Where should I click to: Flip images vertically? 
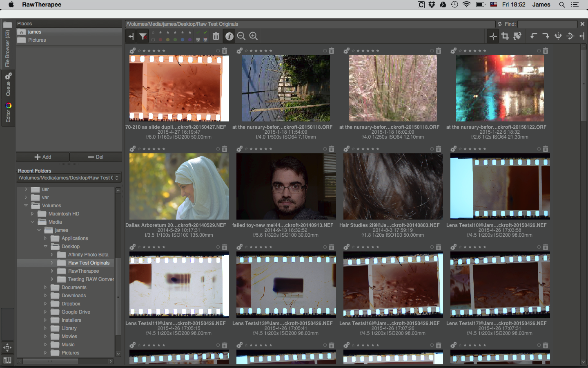(x=570, y=36)
